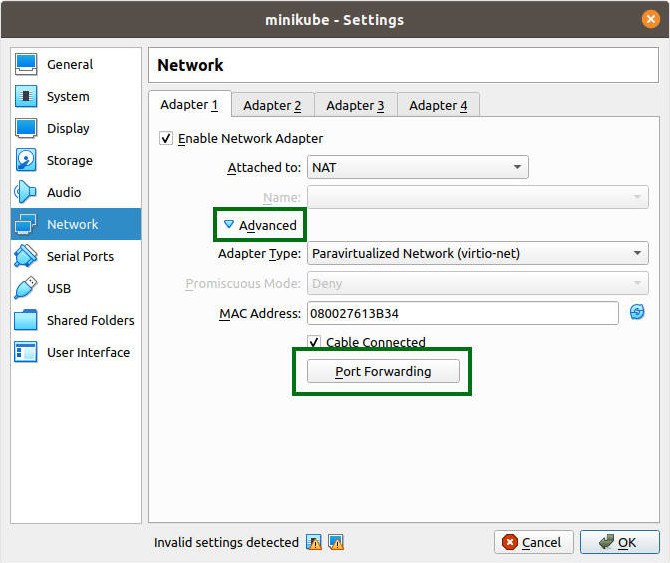This screenshot has height=563, width=670.
Task: Select the Serial Ports icon
Action: point(27,257)
